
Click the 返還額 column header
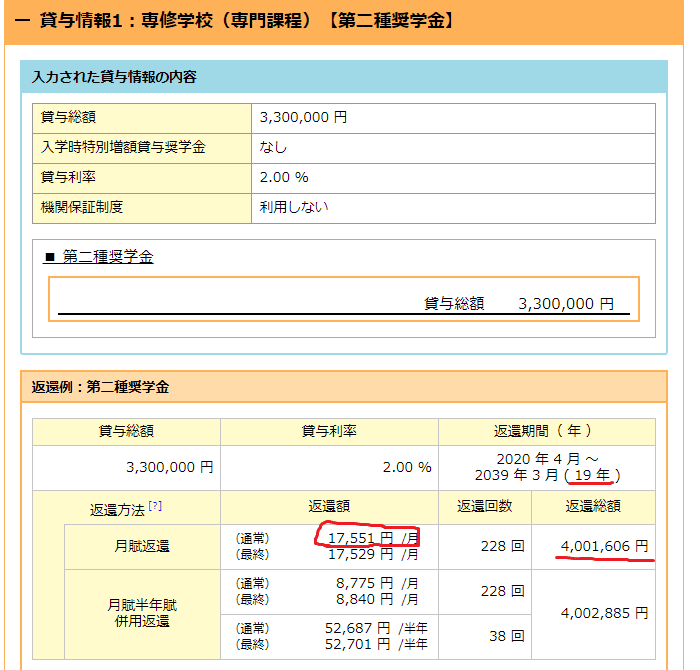click(329, 507)
